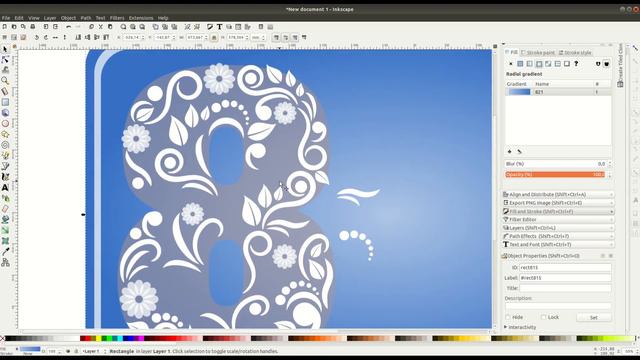Select the Ellipse circle tool
The height and width of the screenshot is (360, 640).
coord(5,123)
